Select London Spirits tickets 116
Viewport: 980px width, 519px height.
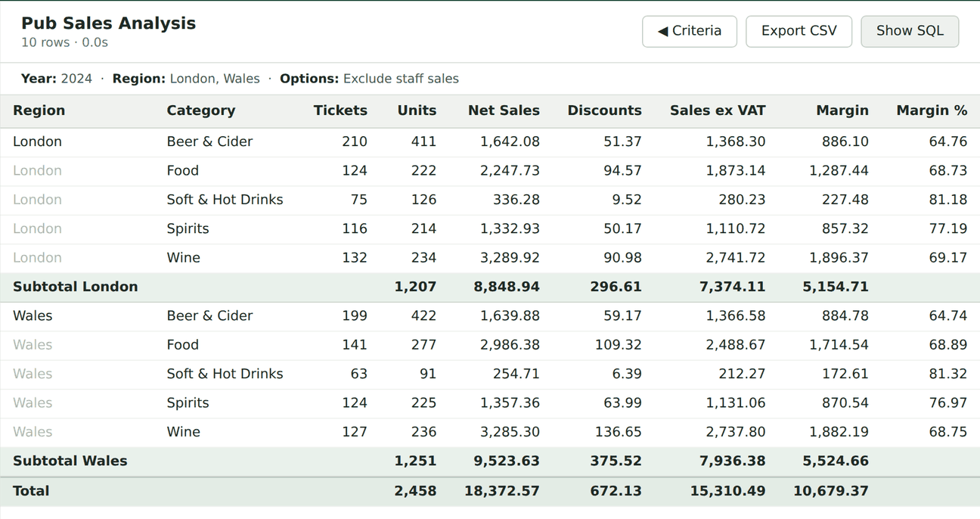click(354, 228)
